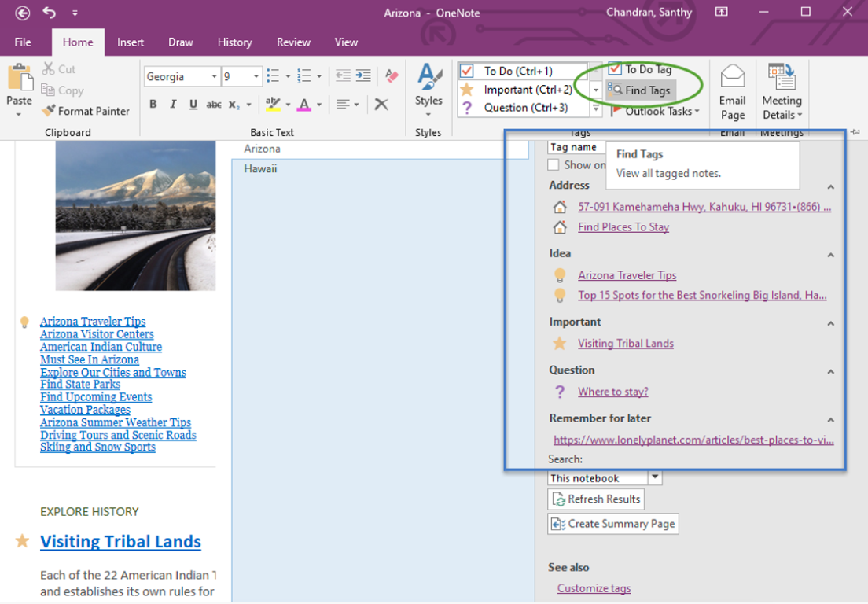Apply the To Do (Ctrl+1) tag
The width and height of the screenshot is (868, 604).
[x=522, y=71]
